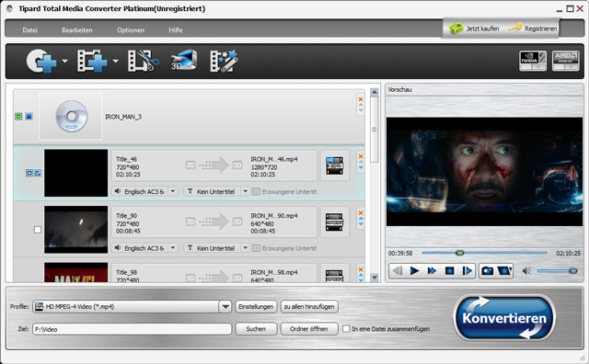
Task: Enable In eine Datei zusammenfügen
Action: pos(346,329)
